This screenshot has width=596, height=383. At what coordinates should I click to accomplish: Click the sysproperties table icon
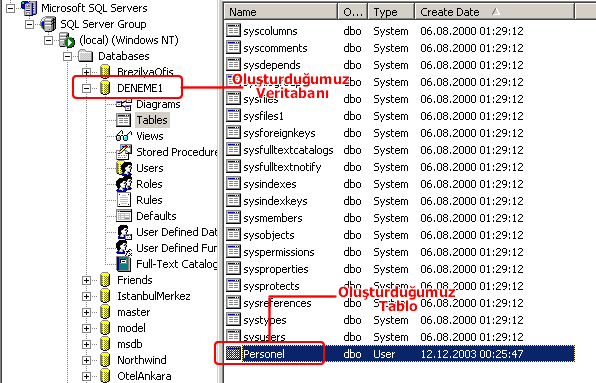click(x=233, y=269)
